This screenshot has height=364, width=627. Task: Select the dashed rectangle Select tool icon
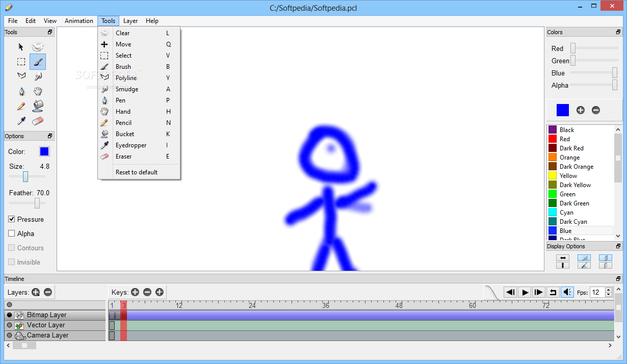[x=21, y=62]
